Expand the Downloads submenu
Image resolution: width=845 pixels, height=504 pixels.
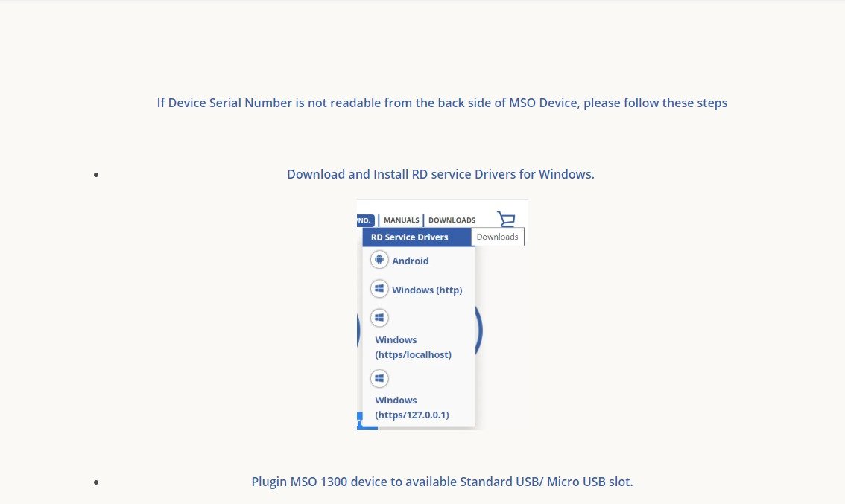(497, 236)
